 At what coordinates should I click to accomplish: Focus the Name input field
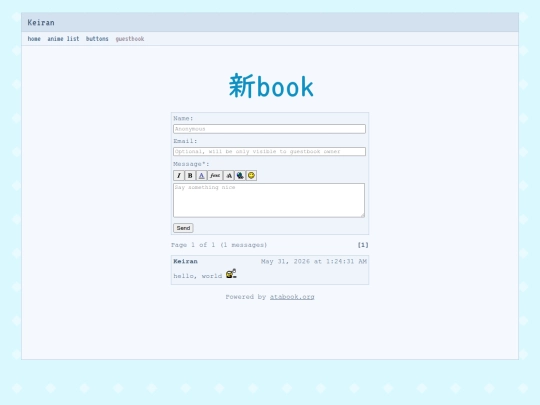(x=269, y=129)
